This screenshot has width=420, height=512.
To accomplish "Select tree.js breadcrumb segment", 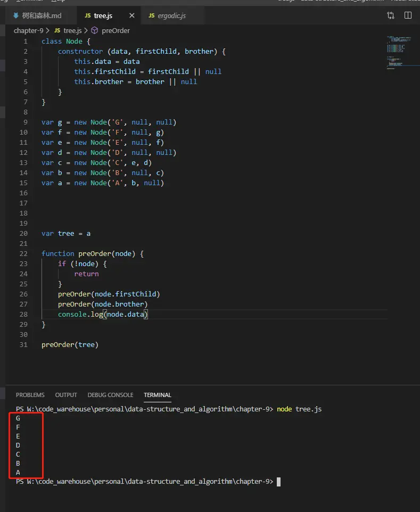I will tap(72, 30).
